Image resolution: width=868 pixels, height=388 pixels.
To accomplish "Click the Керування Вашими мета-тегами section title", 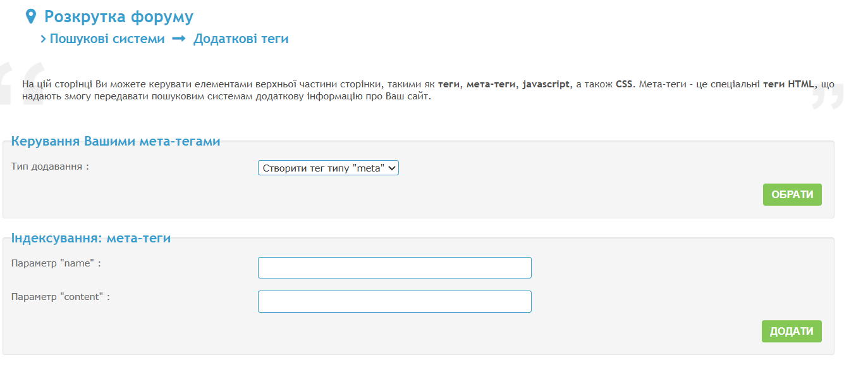I will (x=116, y=142).
